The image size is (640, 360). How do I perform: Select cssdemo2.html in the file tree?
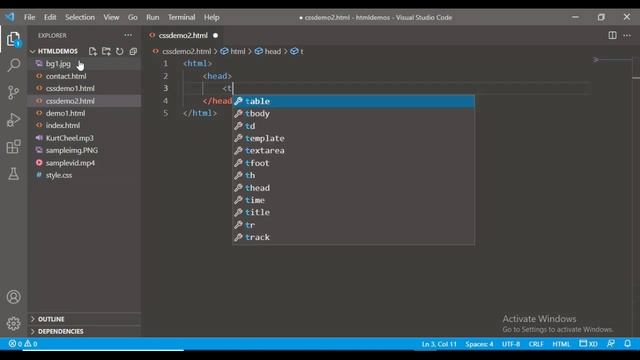point(84,101)
